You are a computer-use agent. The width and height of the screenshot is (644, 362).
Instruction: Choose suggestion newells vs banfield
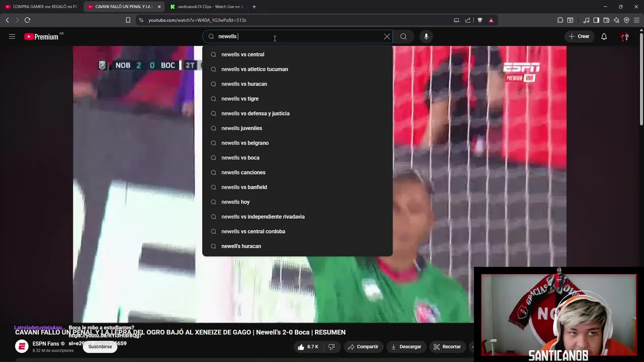(297, 187)
